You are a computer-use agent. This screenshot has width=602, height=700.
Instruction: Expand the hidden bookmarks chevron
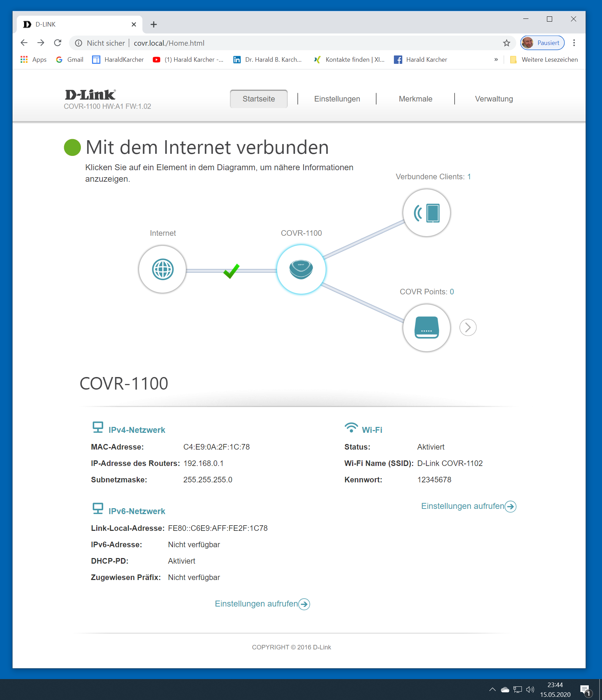point(496,60)
